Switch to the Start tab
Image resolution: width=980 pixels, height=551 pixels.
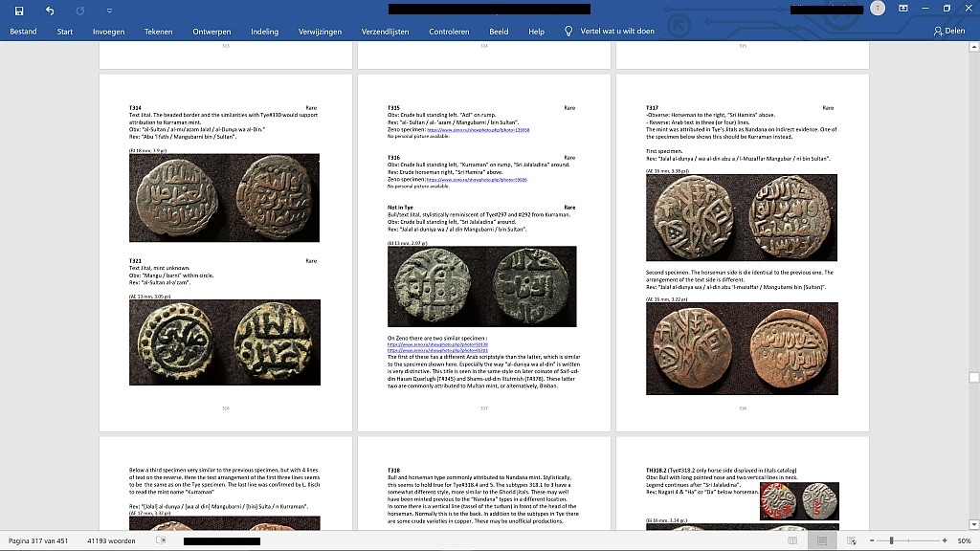pyautogui.click(x=65, y=32)
